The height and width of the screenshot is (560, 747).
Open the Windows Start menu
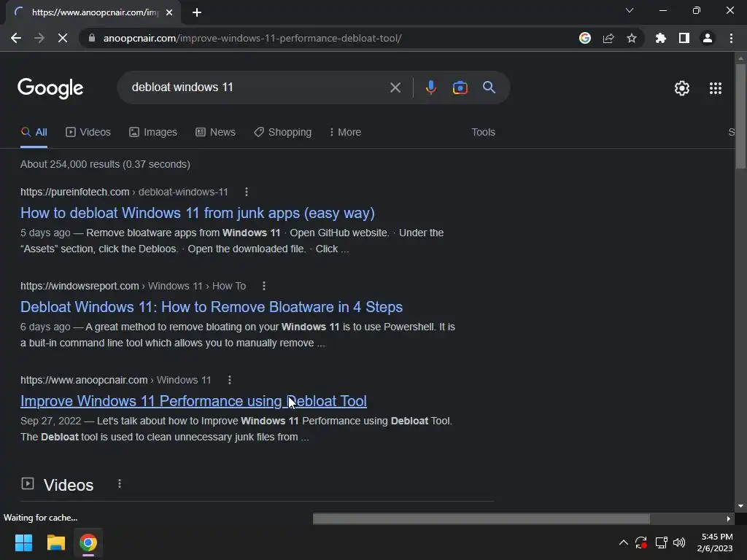tap(23, 542)
